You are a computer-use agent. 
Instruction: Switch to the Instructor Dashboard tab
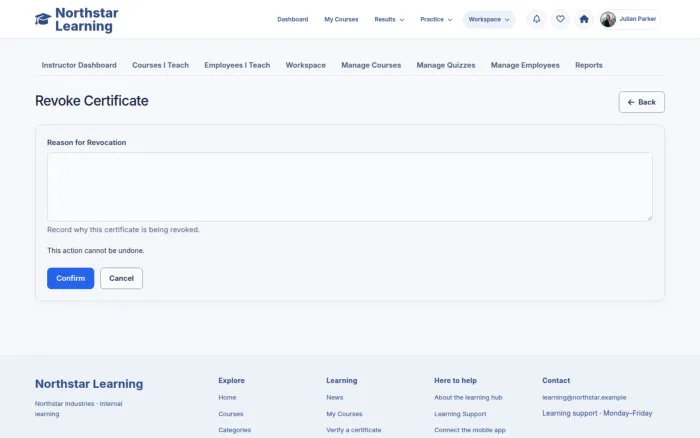click(79, 65)
